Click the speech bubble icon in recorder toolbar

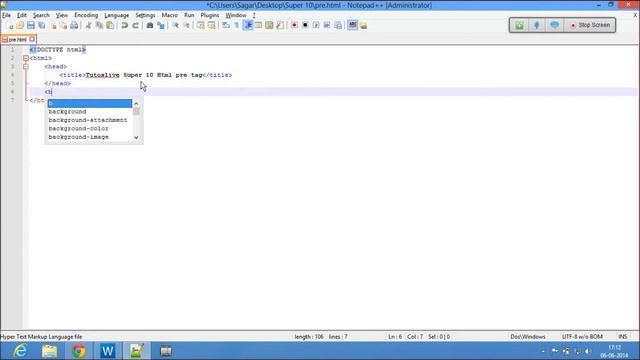pyautogui.click(x=554, y=25)
